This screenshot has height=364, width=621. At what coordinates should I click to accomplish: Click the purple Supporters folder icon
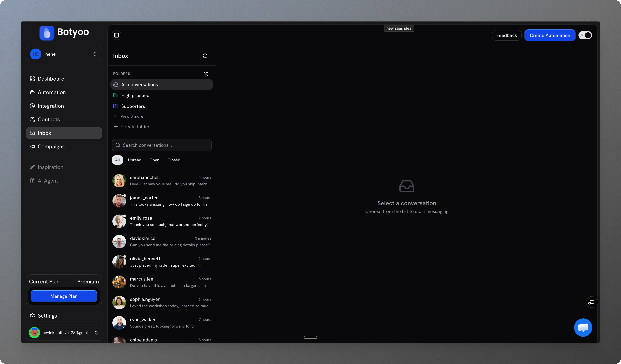coord(116,106)
